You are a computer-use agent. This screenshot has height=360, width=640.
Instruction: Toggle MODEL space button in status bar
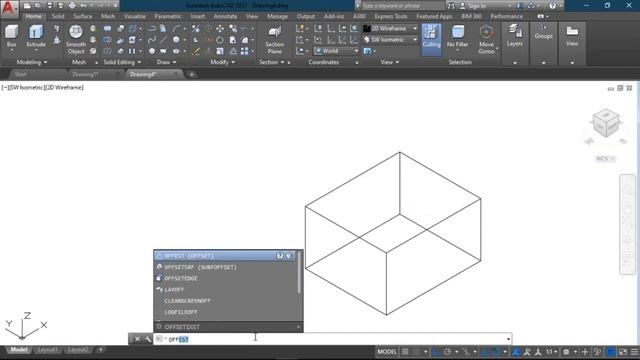tap(387, 351)
